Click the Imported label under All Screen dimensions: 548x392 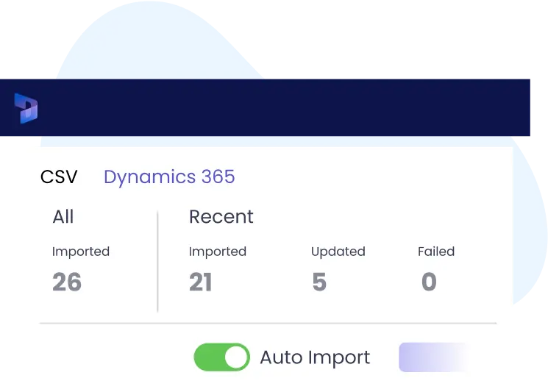[x=81, y=252]
